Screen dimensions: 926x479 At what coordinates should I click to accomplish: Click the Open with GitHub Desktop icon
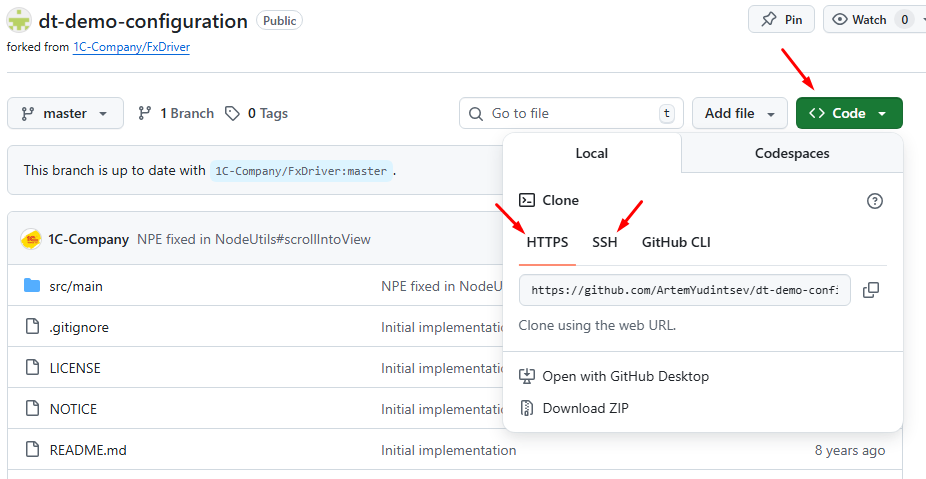pos(527,377)
